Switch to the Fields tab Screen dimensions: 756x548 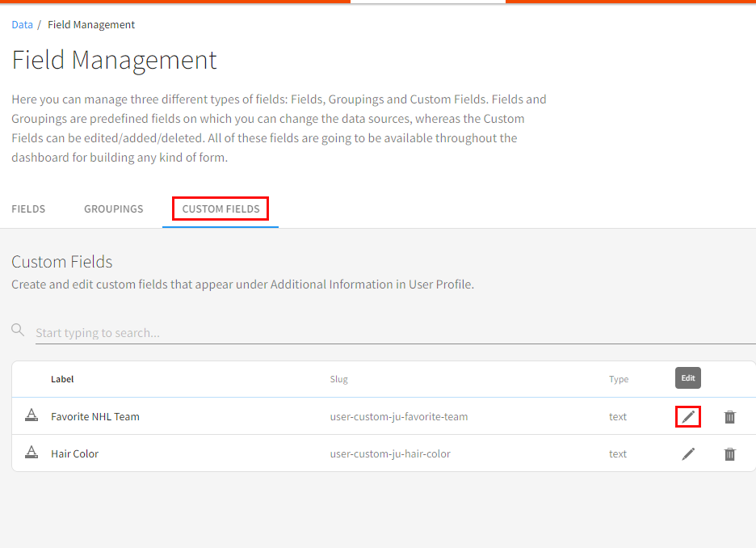coord(28,209)
